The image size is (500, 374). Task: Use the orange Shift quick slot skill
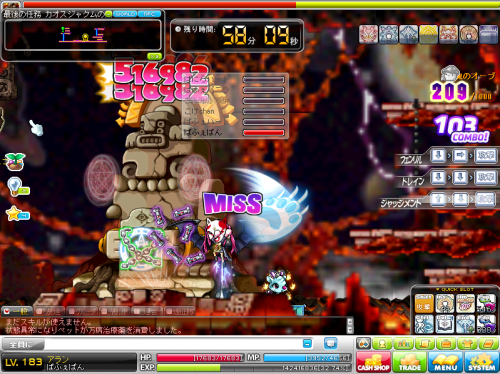424,303
